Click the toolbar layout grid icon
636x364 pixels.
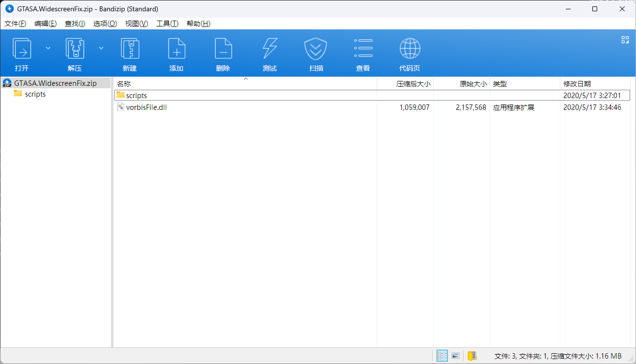(x=625, y=40)
